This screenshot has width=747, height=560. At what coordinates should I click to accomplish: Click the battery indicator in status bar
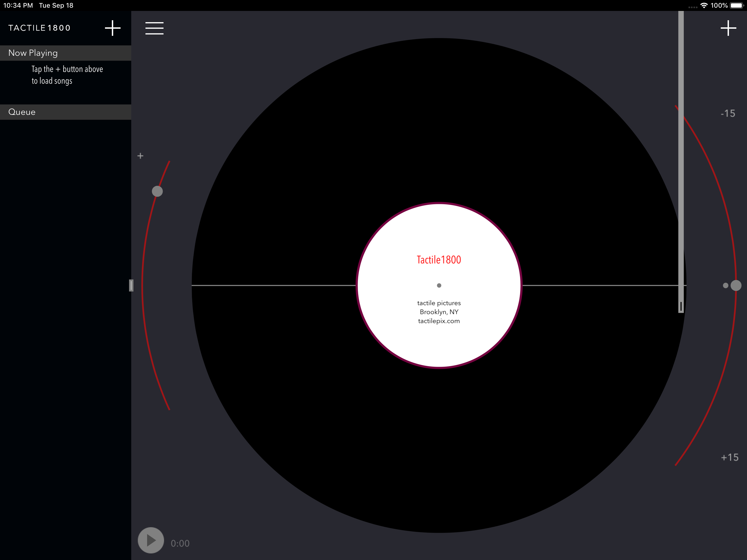[736, 5]
